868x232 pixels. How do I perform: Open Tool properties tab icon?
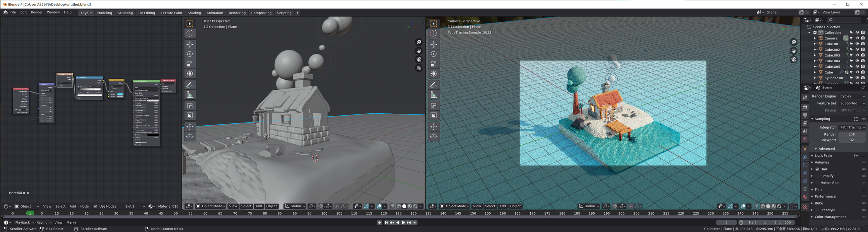[805, 97]
